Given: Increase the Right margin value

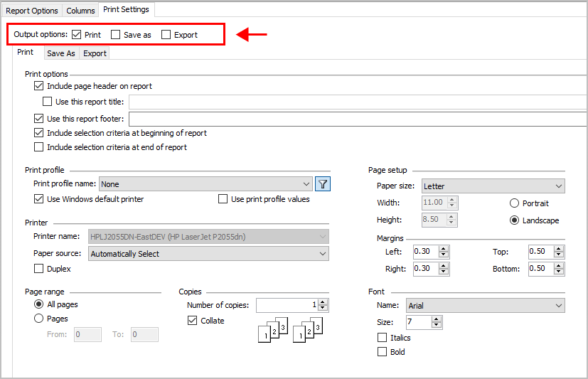Looking at the screenshot, I should pyautogui.click(x=444, y=266).
